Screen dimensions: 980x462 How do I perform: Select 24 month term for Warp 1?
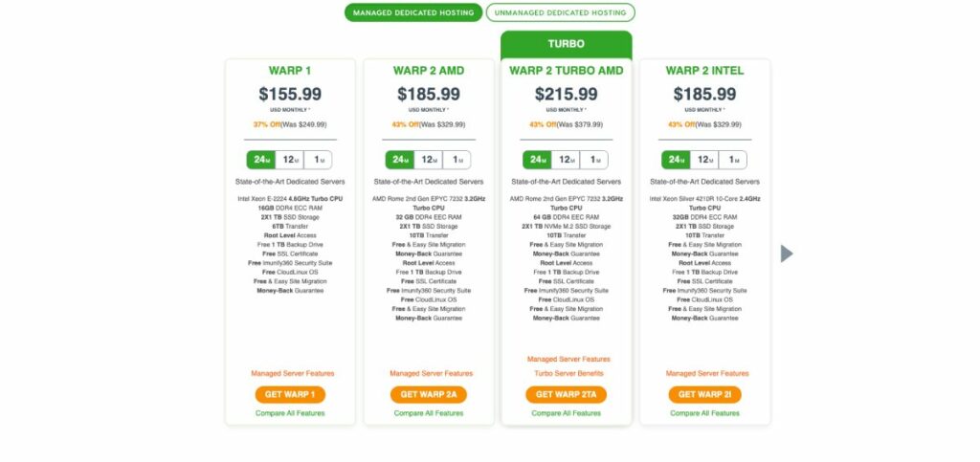tap(260, 160)
